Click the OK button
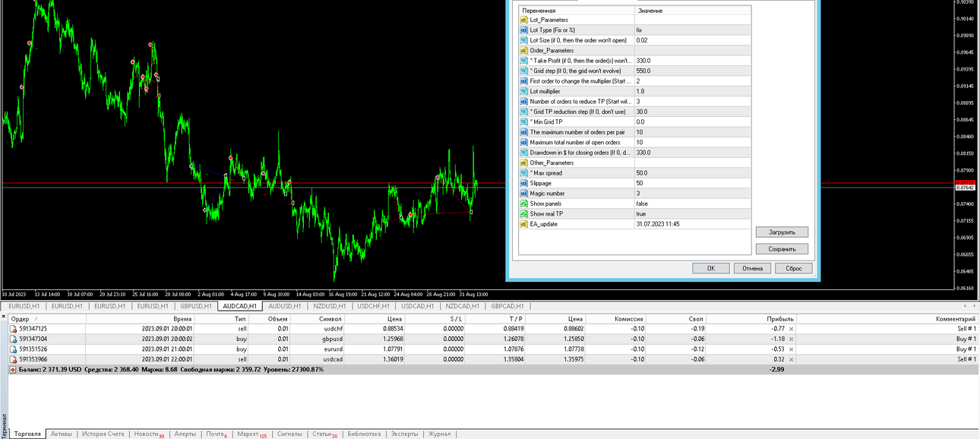Screen dimensions: 980x439 (711, 268)
